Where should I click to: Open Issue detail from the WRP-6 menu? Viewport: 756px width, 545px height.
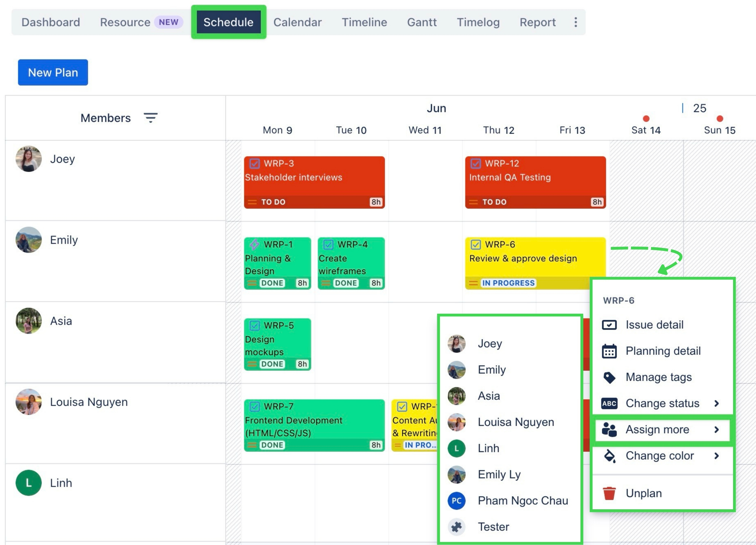click(654, 325)
